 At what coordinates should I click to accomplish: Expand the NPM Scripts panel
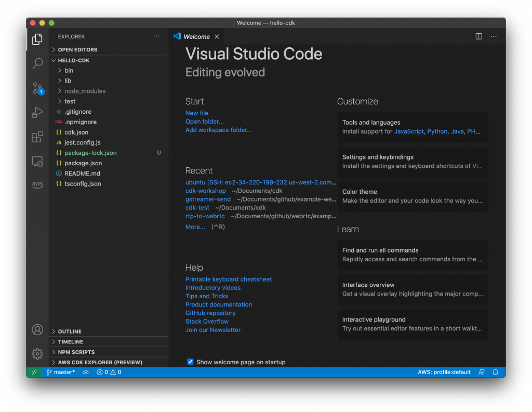click(x=76, y=352)
